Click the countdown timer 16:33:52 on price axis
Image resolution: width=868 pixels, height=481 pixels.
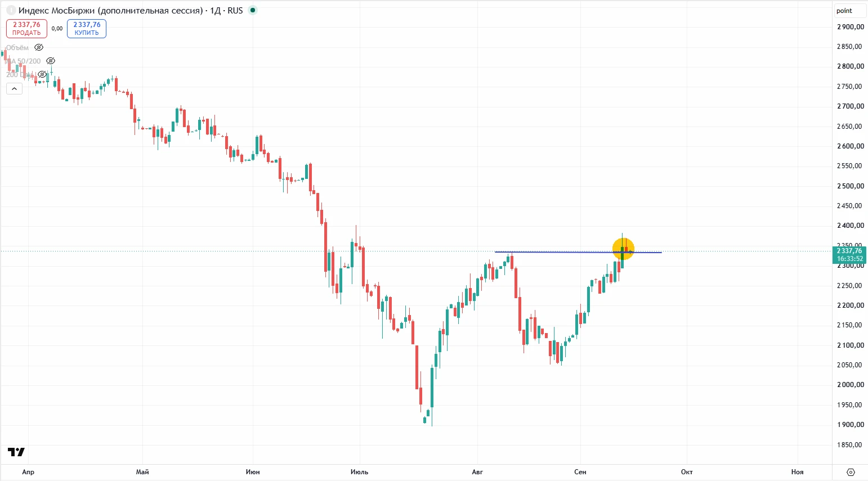tap(849, 259)
